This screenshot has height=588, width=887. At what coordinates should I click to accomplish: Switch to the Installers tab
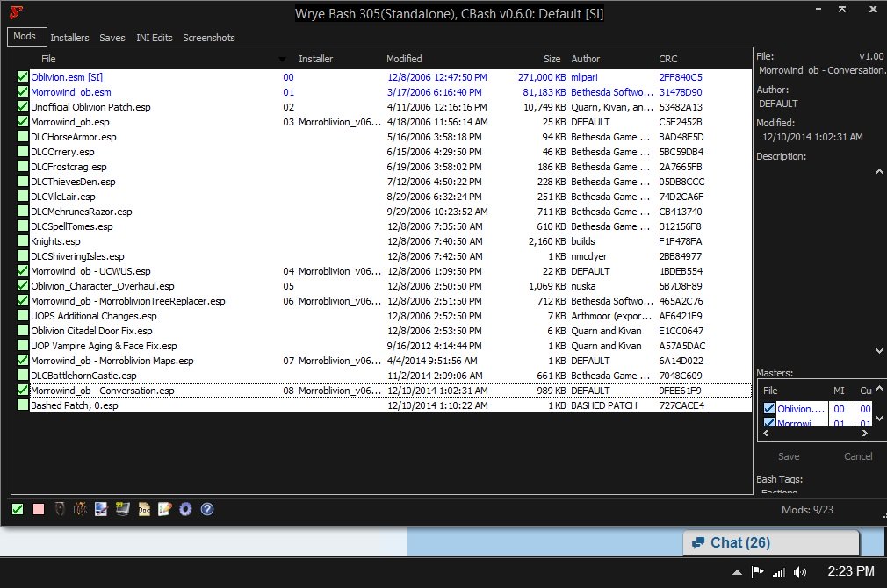69,38
